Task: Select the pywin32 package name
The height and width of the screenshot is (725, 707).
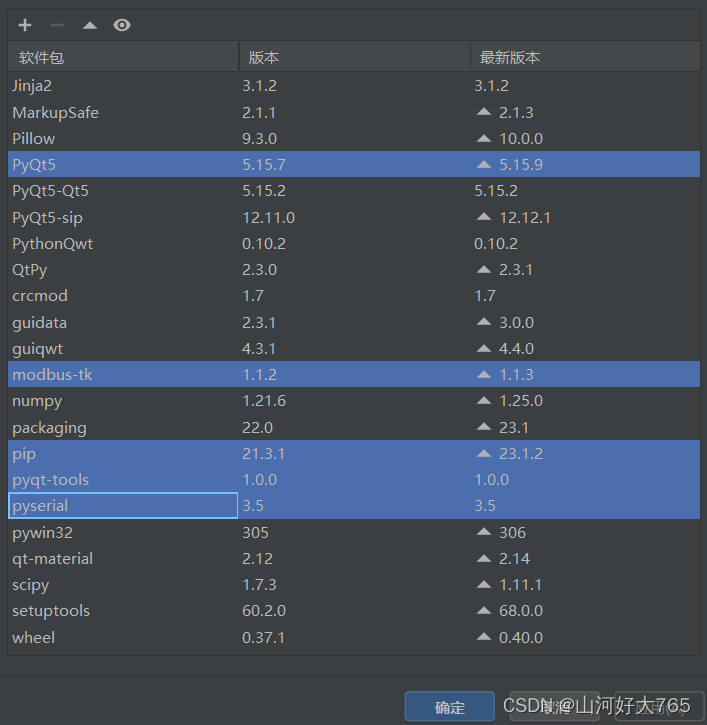Action: pyautogui.click(x=43, y=533)
